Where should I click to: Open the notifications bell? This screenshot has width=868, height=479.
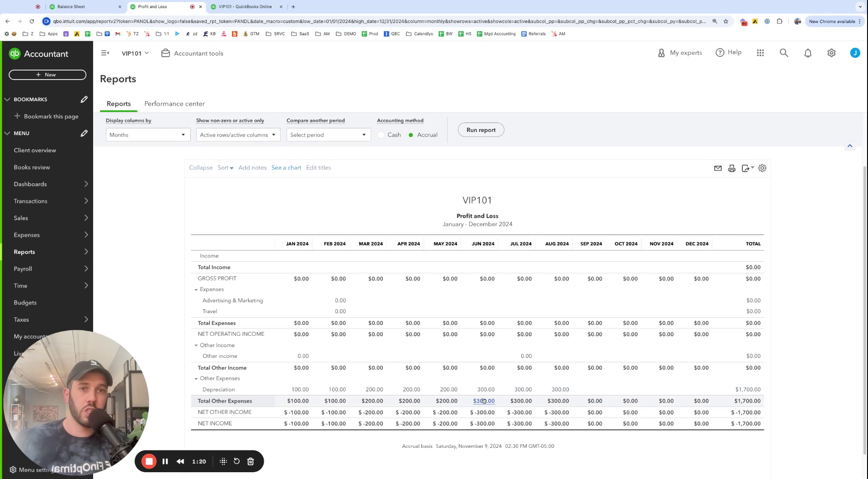(807, 53)
